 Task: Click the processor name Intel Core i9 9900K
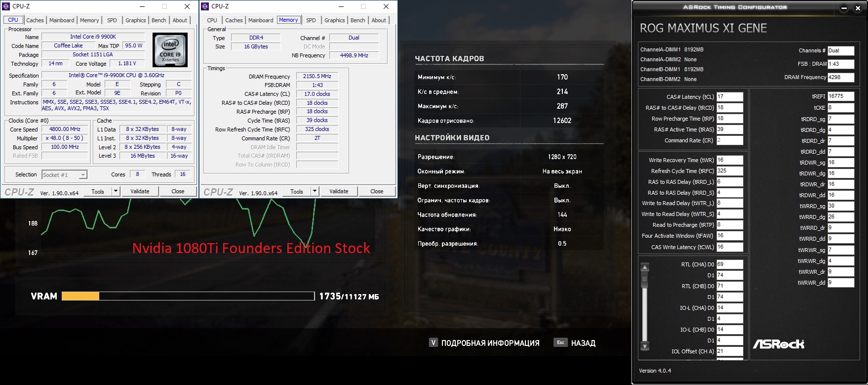coord(93,37)
